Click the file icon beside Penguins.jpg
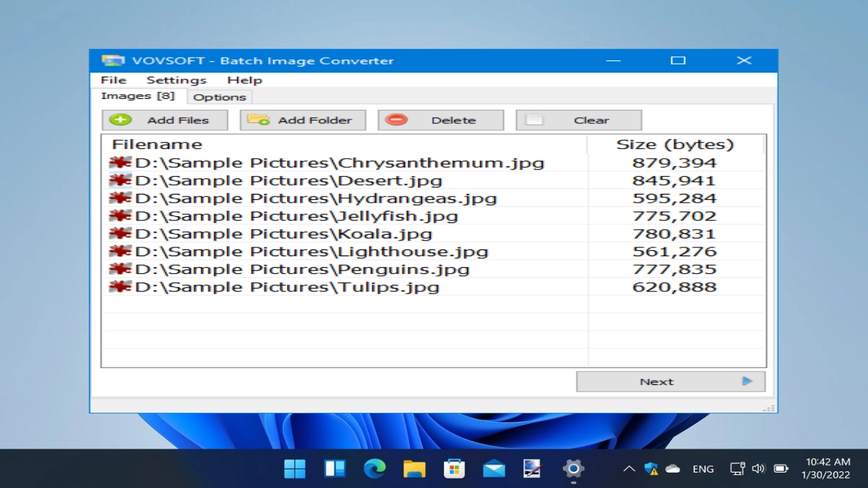The height and width of the screenshot is (488, 868). click(x=120, y=268)
